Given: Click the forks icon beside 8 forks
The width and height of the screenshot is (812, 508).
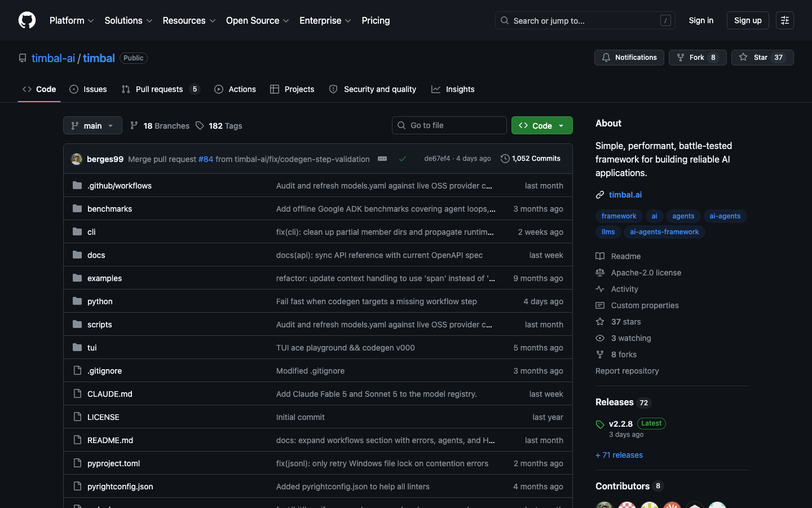Looking at the screenshot, I should [x=600, y=354].
